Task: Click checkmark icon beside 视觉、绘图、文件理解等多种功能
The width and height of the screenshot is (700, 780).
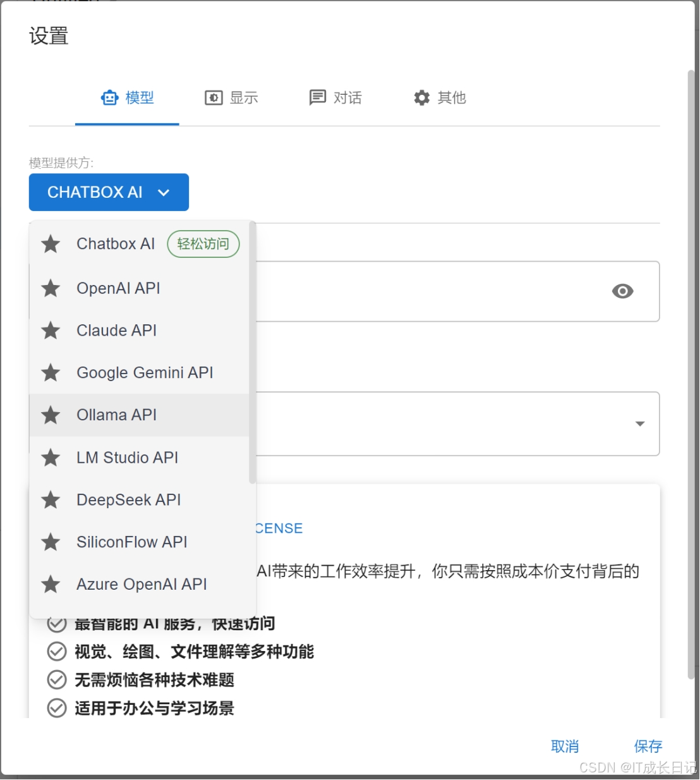Action: (57, 652)
